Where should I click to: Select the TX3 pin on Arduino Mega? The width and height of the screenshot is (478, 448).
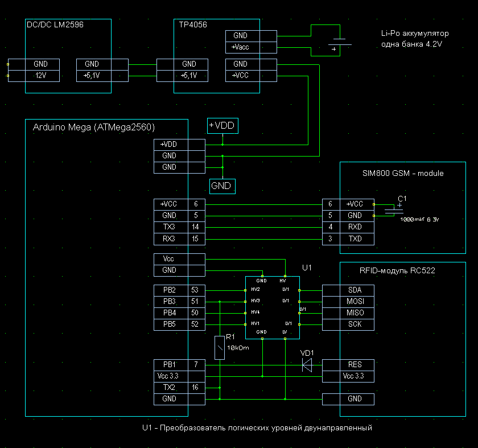[x=169, y=227]
